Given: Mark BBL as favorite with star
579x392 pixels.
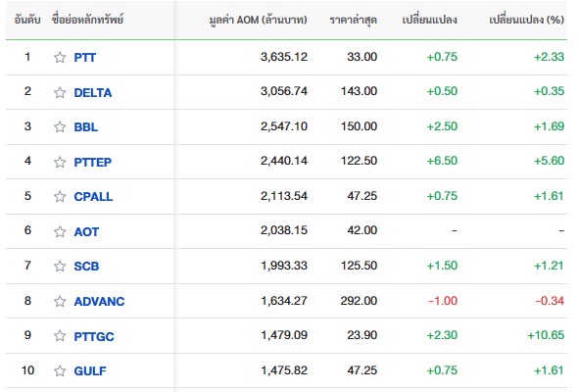Looking at the screenshot, I should pyautogui.click(x=60, y=126).
